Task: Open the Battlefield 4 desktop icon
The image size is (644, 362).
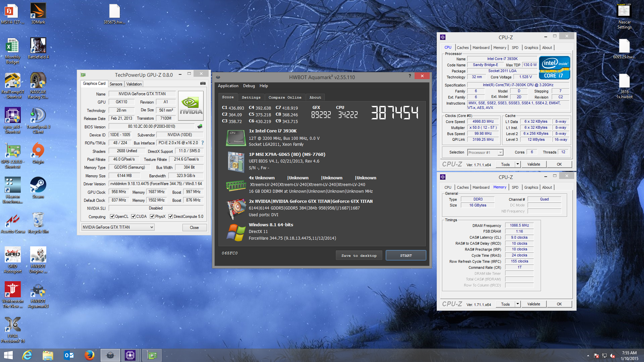Action: point(38,48)
